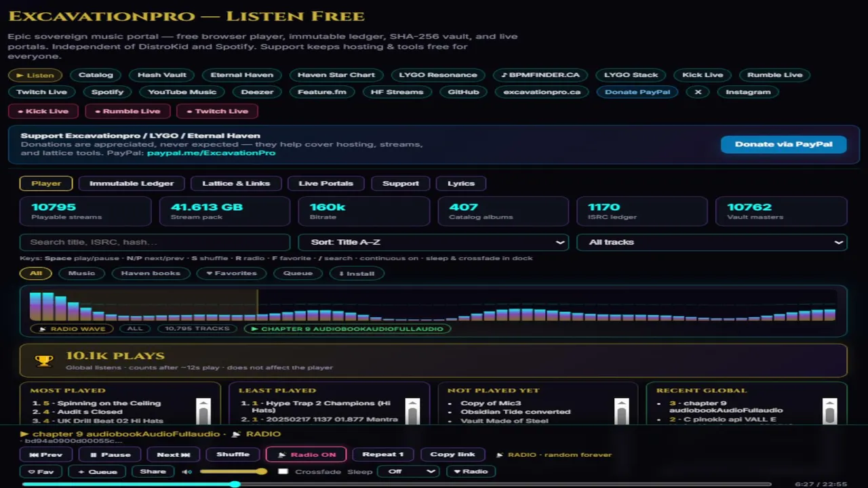Viewport: 868px width, 488px height.
Task: Open the Lyrics tab
Action: point(461,183)
